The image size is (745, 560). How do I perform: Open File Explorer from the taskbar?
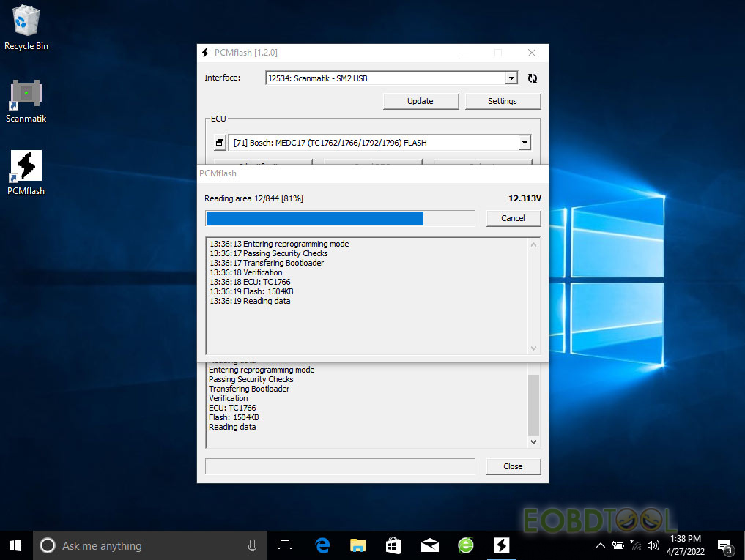point(358,545)
